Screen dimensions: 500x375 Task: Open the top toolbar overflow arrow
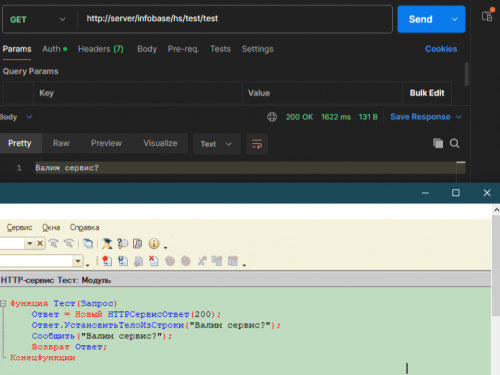[165, 247]
